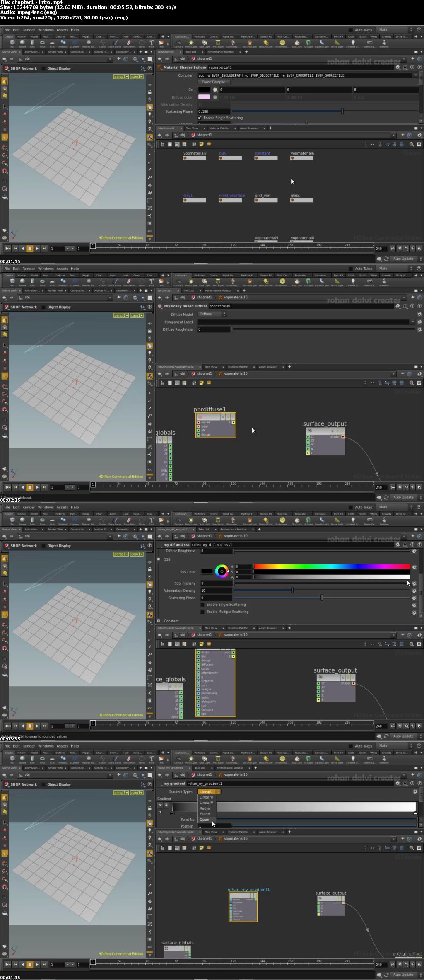The image size is (424, 980).
Task: Toggle Object Display checkbox in 00:04:45 frame
Action: (x=43, y=784)
